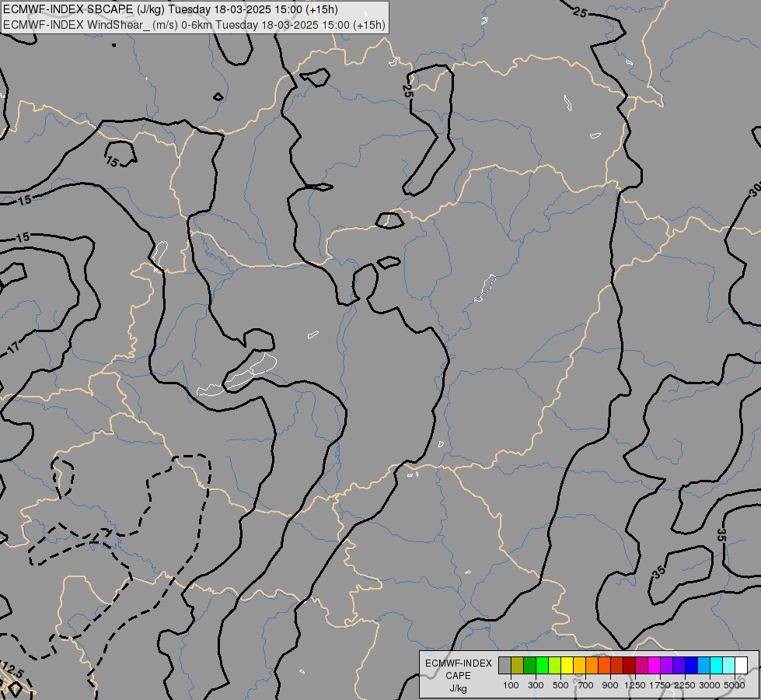761x700 pixels.
Task: Click the WindShear 0-6km title line
Action: pyautogui.click(x=194, y=25)
